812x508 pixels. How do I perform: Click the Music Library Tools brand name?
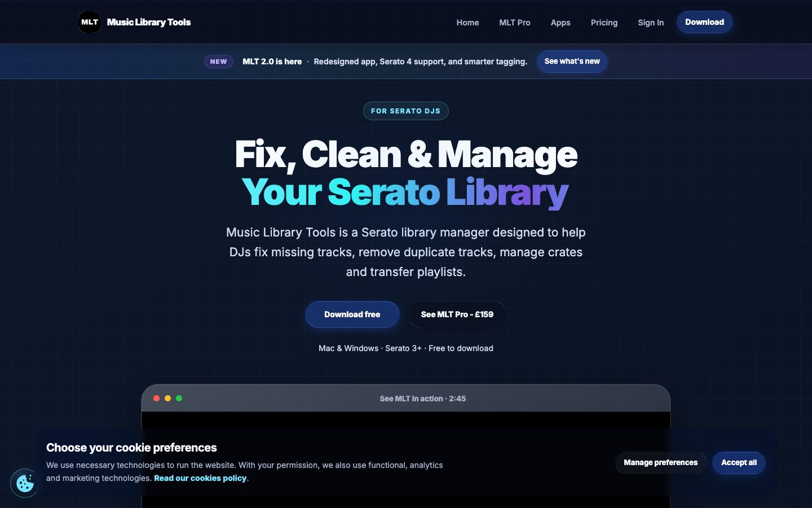pyautogui.click(x=149, y=22)
